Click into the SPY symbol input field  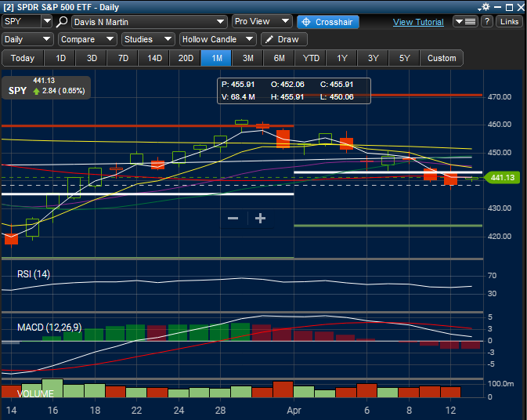pyautogui.click(x=22, y=21)
